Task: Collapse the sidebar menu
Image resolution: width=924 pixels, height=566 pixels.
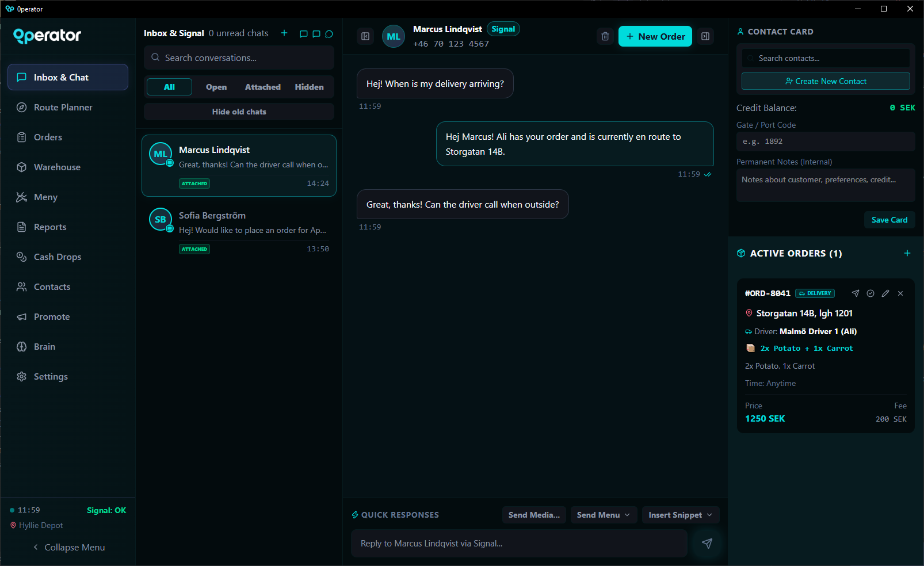Action: point(68,547)
